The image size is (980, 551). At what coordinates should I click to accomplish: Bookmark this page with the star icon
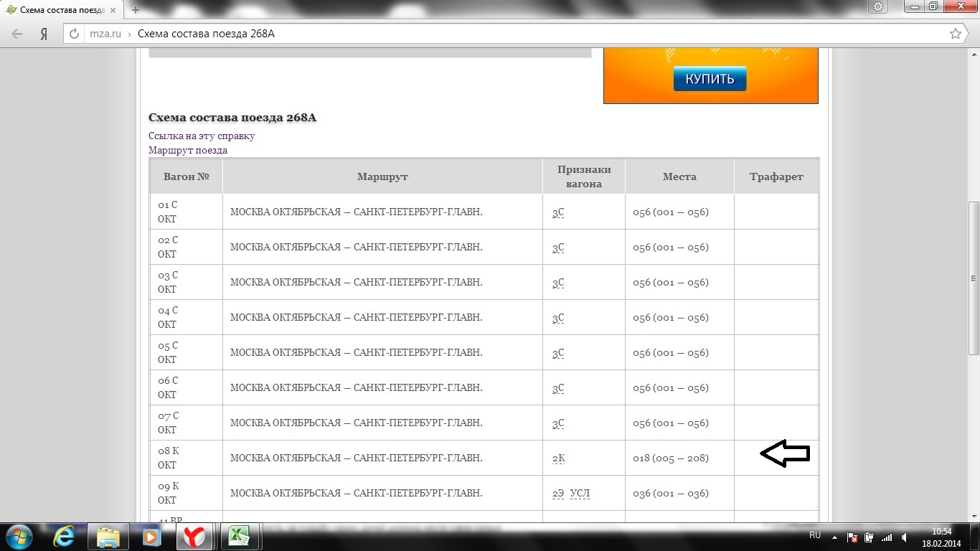coord(955,34)
